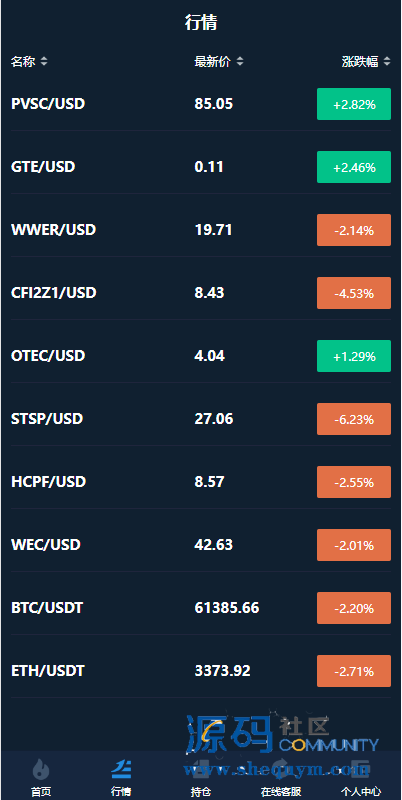Open the 在线客服 customer service icon

click(x=281, y=768)
